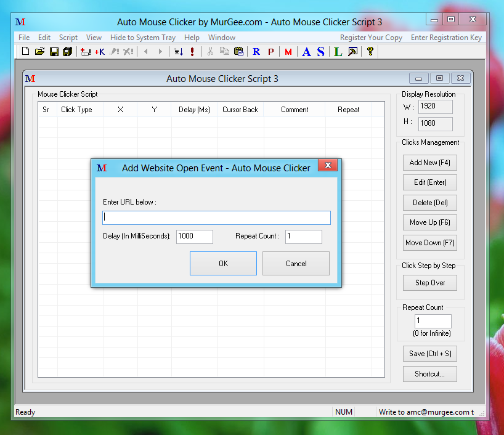
Task: Click the New document toolbar icon
Action: coord(25,52)
